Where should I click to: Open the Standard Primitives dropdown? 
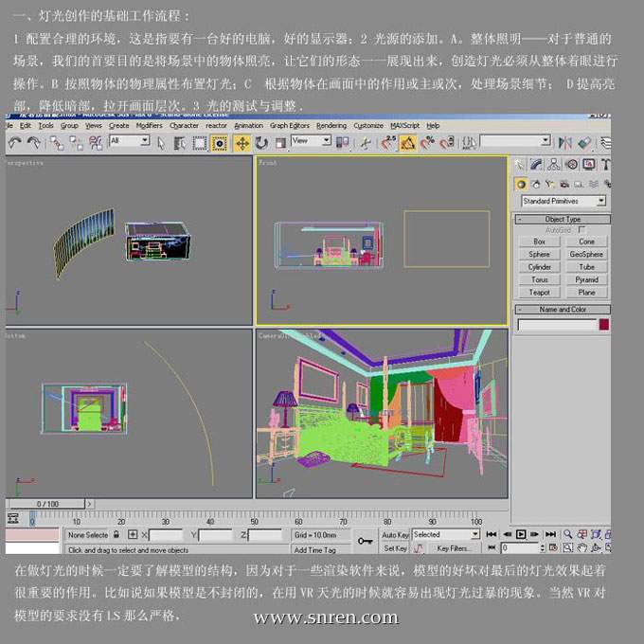(563, 201)
